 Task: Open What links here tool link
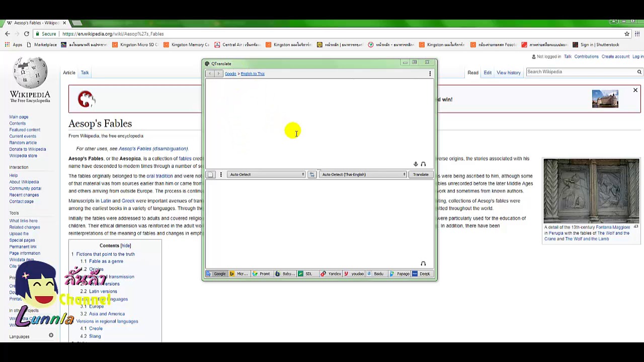coord(23,221)
